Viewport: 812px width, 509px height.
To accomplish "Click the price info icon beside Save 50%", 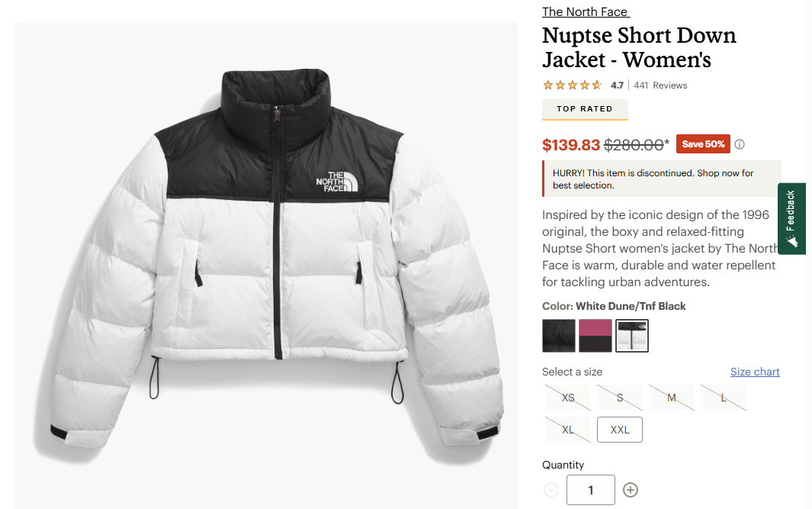I will (x=740, y=145).
